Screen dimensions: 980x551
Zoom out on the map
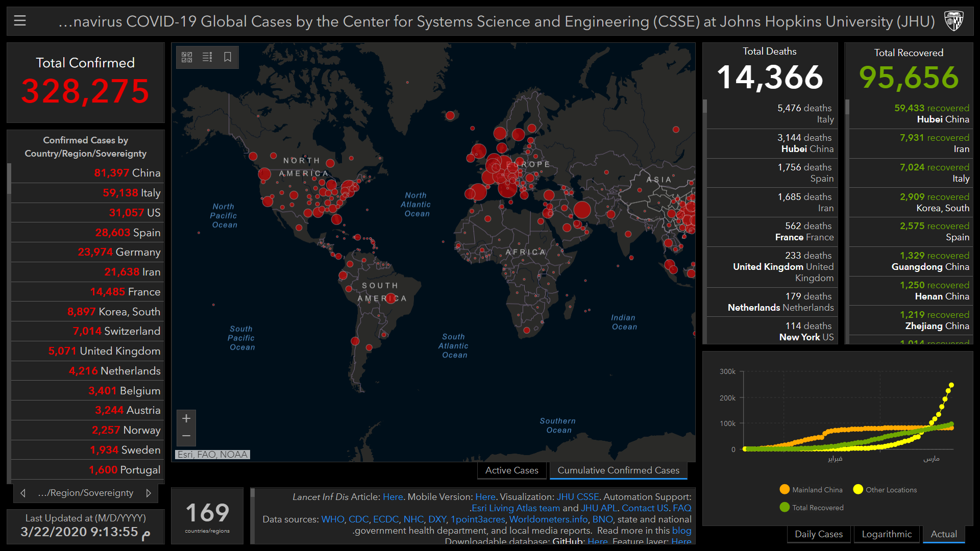click(x=186, y=436)
